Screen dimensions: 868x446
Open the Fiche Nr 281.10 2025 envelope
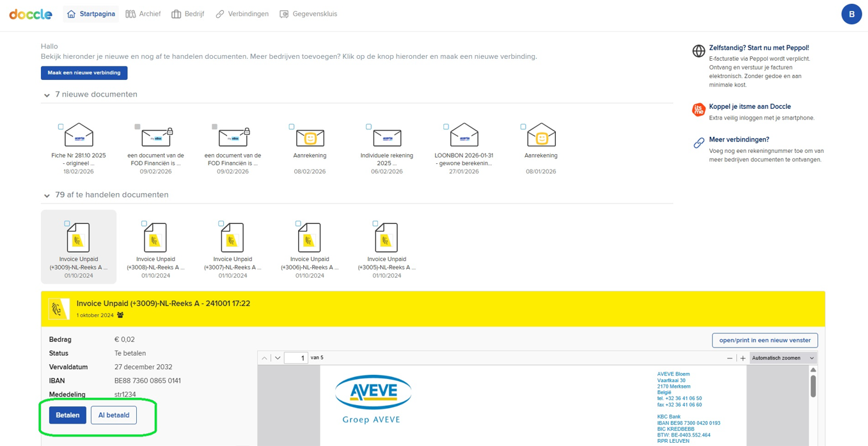(x=79, y=136)
